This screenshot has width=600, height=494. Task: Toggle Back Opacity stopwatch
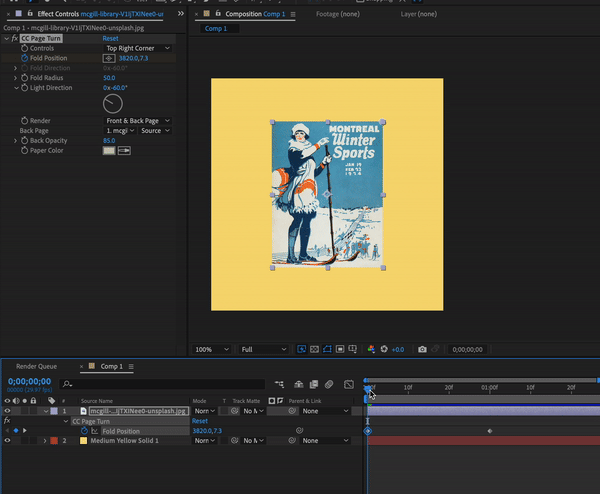pyautogui.click(x=24, y=140)
